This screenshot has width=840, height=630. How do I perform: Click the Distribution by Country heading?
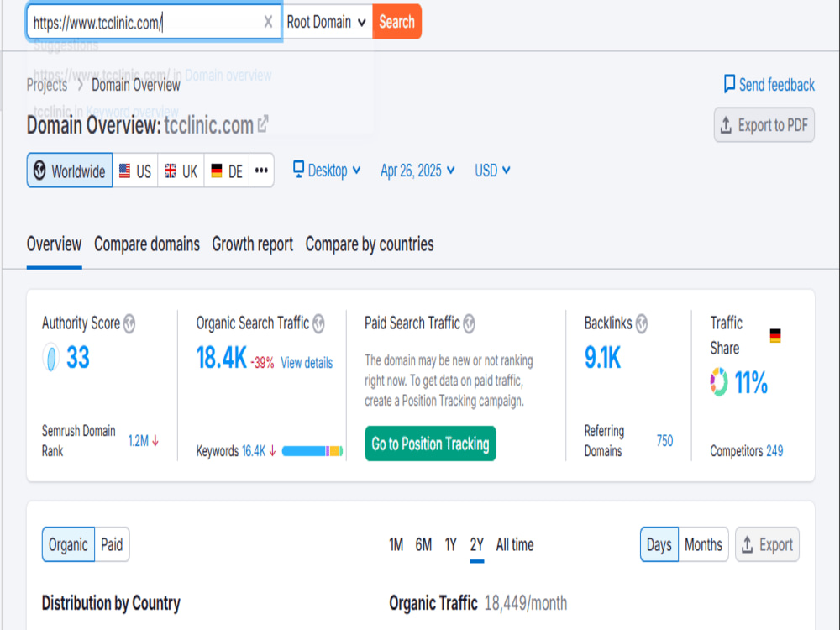(111, 603)
